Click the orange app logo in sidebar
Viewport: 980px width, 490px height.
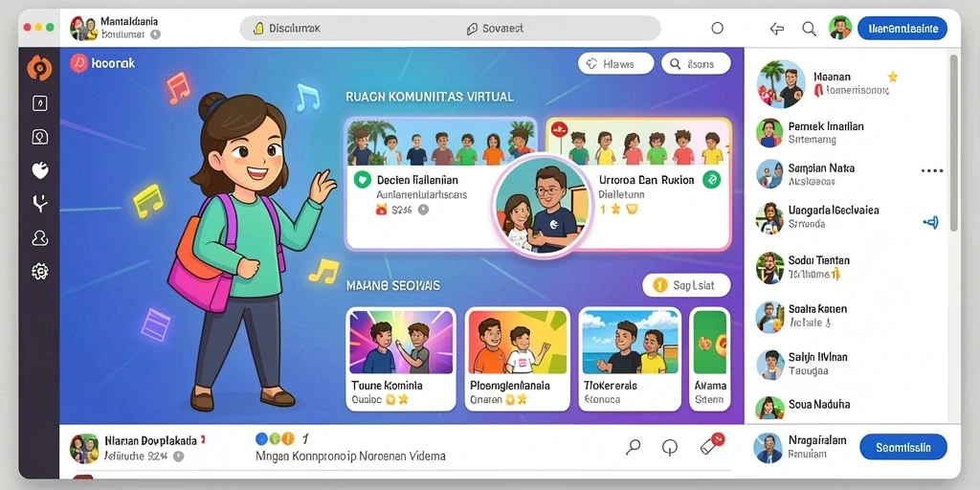39,68
